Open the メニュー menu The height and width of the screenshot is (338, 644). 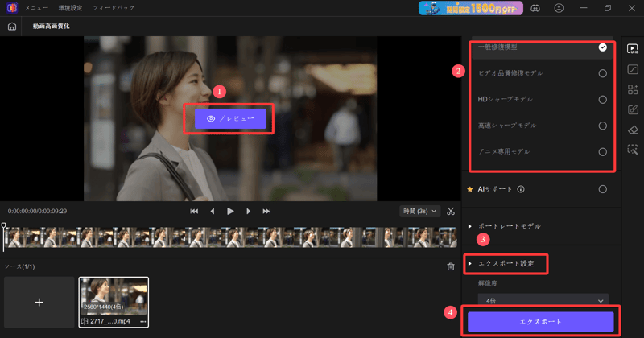[36, 7]
